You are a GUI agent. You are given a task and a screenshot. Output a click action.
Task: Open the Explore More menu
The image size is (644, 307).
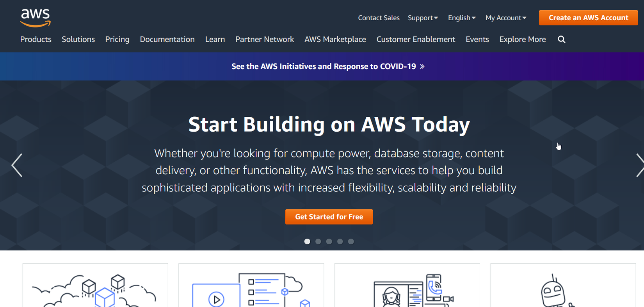[523, 39]
